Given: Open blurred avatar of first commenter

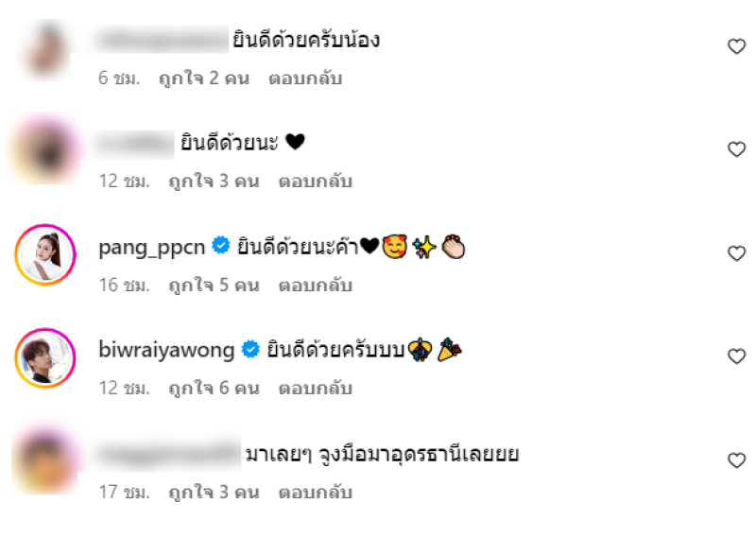Looking at the screenshot, I should (45, 49).
